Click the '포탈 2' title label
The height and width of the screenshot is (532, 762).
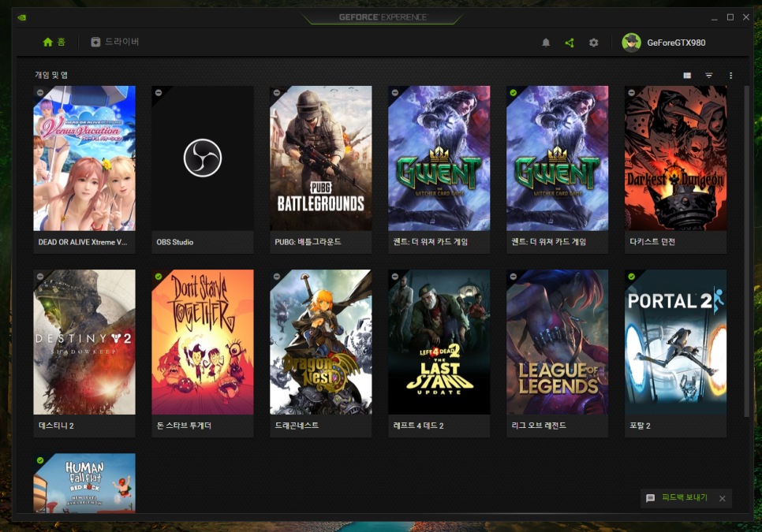point(640,426)
